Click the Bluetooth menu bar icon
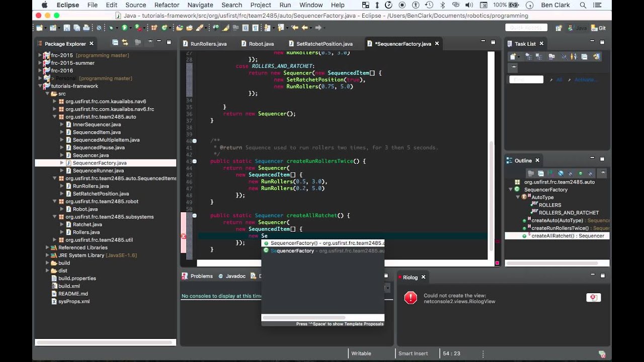The image size is (644, 362). [x=443, y=5]
